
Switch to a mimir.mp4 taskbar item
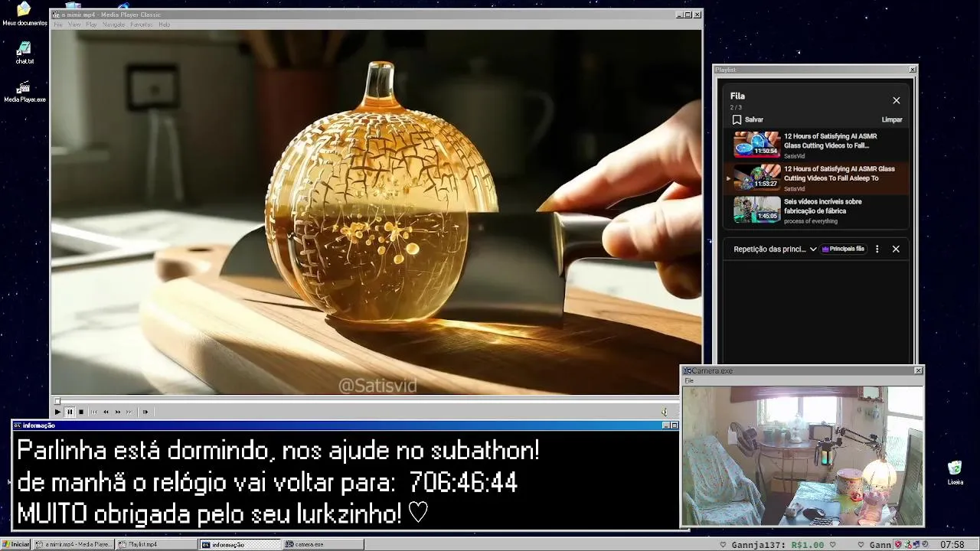(x=73, y=544)
